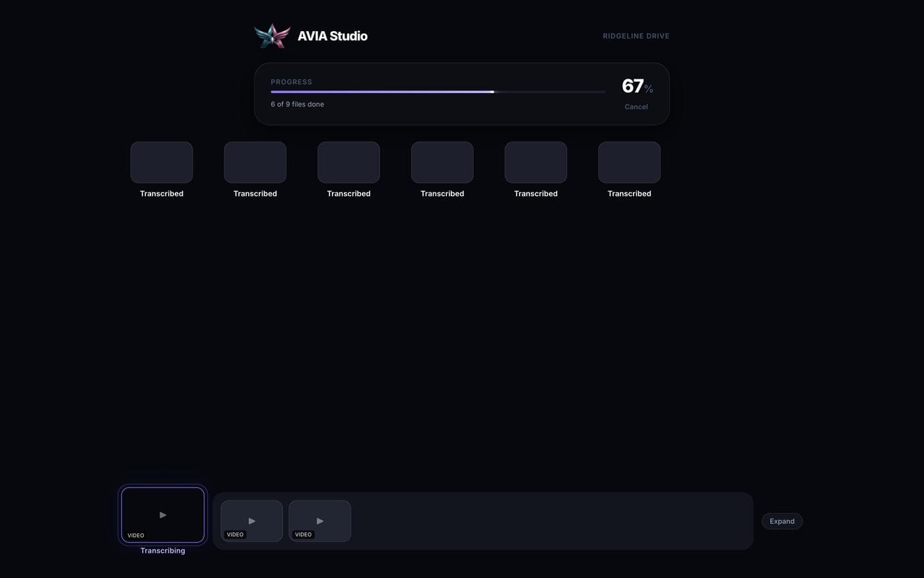
Task: Open the Ridgeline Drive link
Action: pos(636,36)
